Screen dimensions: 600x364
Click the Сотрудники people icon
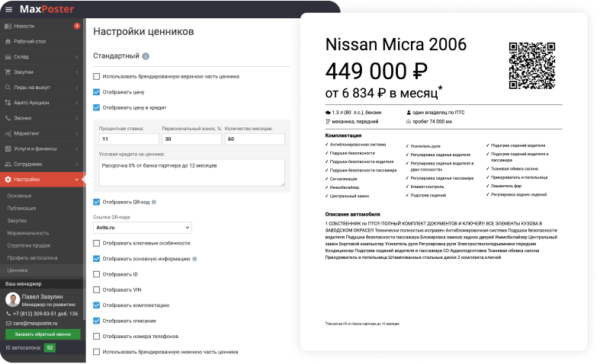tap(8, 164)
